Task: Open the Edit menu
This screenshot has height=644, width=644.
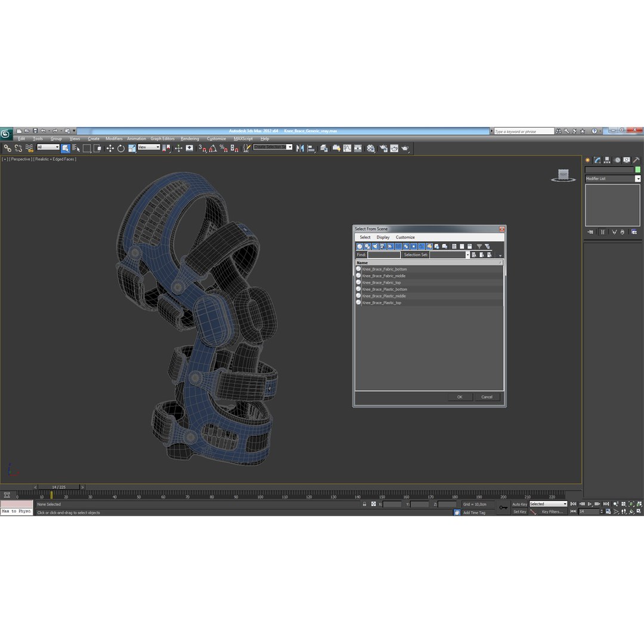Action: coord(21,139)
